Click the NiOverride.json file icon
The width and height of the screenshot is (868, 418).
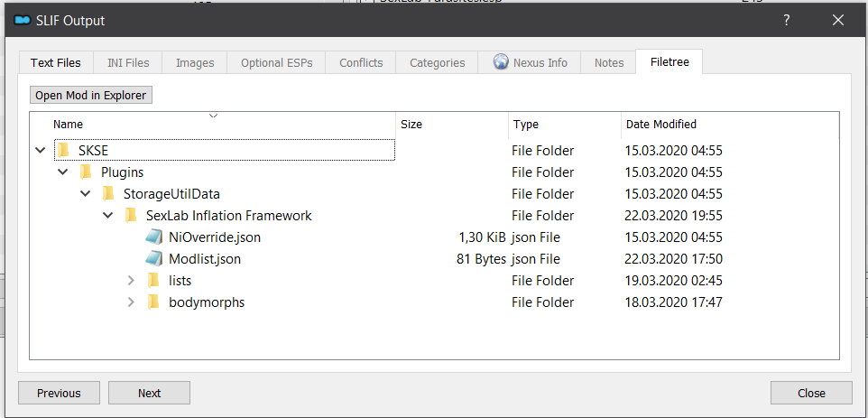tap(154, 237)
